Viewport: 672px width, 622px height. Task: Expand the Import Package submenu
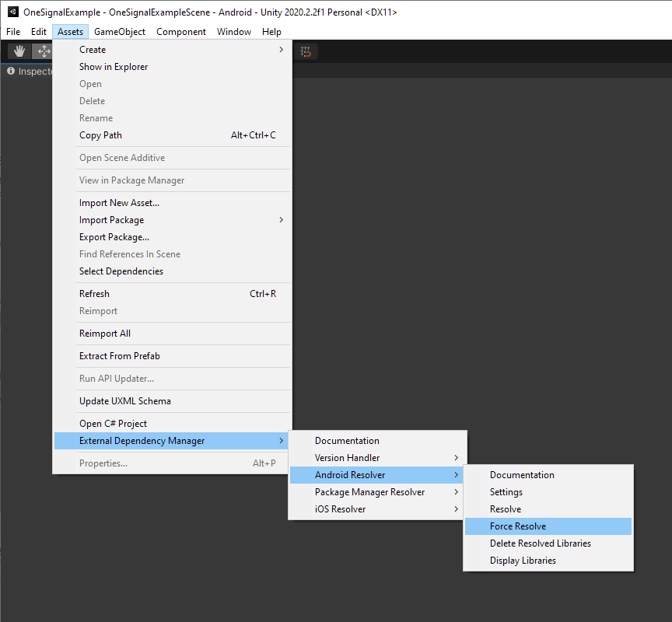[x=173, y=220]
